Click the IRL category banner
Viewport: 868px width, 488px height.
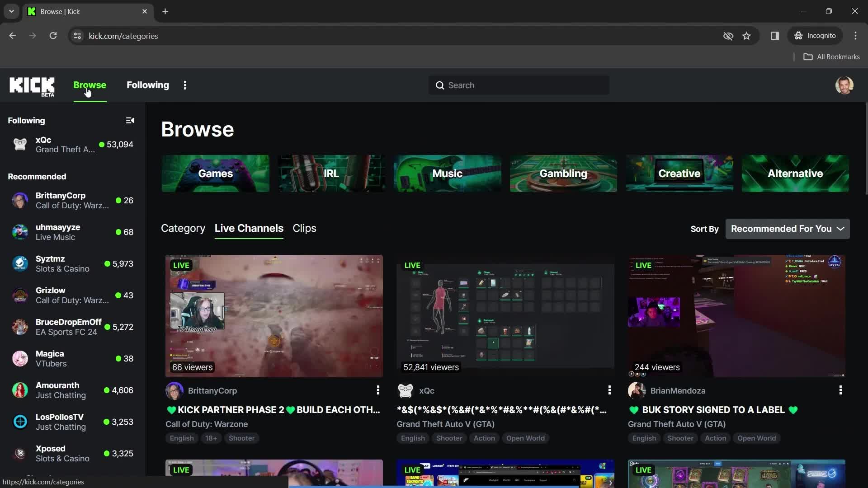pos(331,174)
